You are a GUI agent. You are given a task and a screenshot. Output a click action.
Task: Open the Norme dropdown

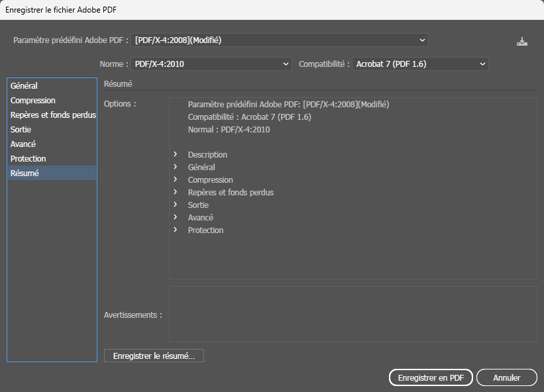tap(211, 64)
